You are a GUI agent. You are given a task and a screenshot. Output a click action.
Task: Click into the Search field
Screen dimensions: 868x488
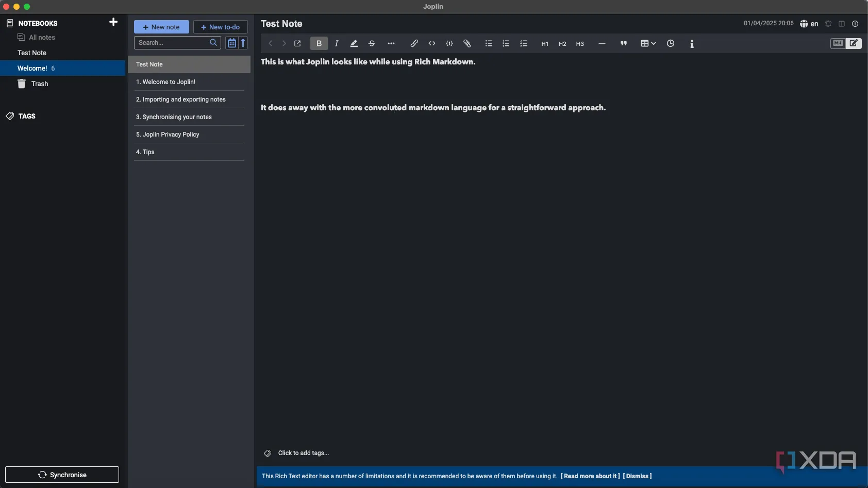177,43
